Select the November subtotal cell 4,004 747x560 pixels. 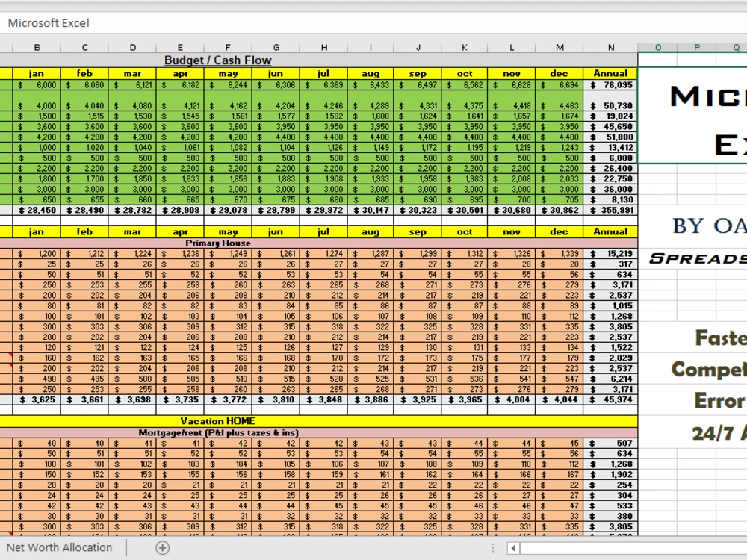click(x=512, y=399)
